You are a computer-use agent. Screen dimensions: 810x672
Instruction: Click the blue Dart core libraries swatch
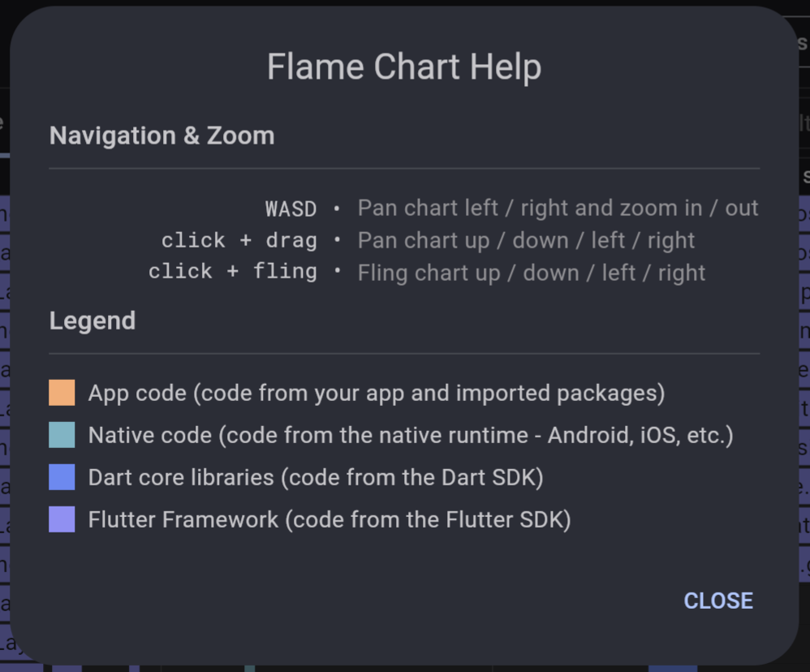[61, 477]
